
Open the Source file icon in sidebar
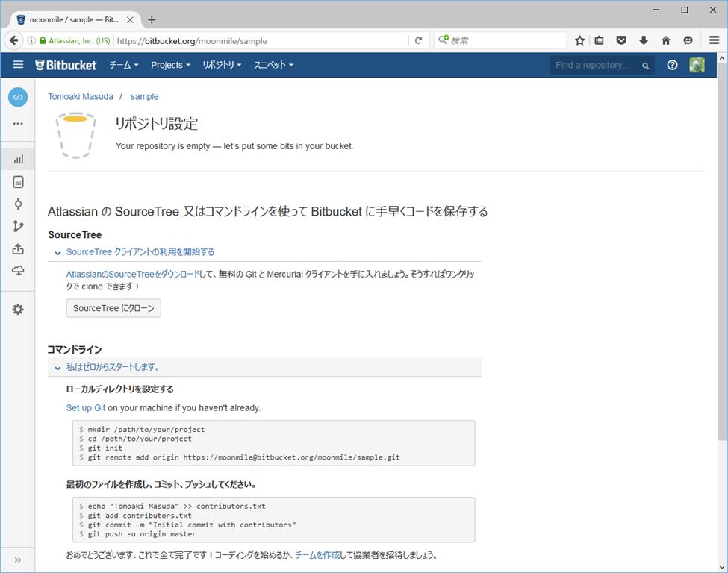coord(18,181)
